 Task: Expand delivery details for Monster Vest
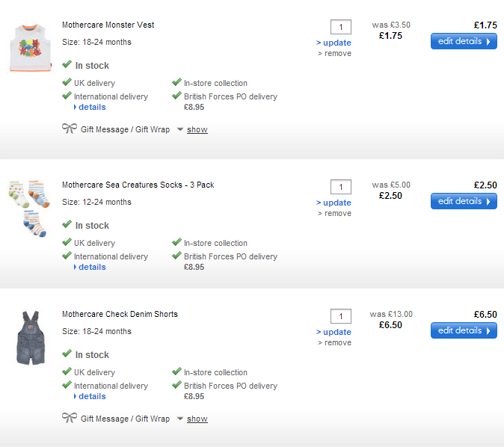[91, 107]
